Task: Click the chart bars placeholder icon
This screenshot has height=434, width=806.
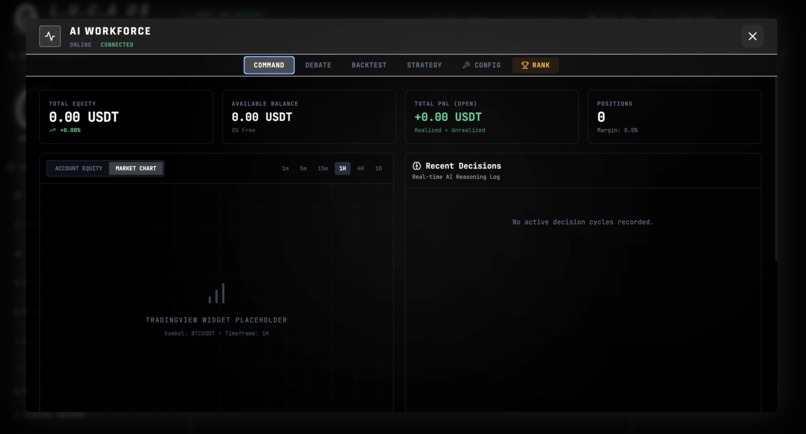Action: [x=216, y=293]
